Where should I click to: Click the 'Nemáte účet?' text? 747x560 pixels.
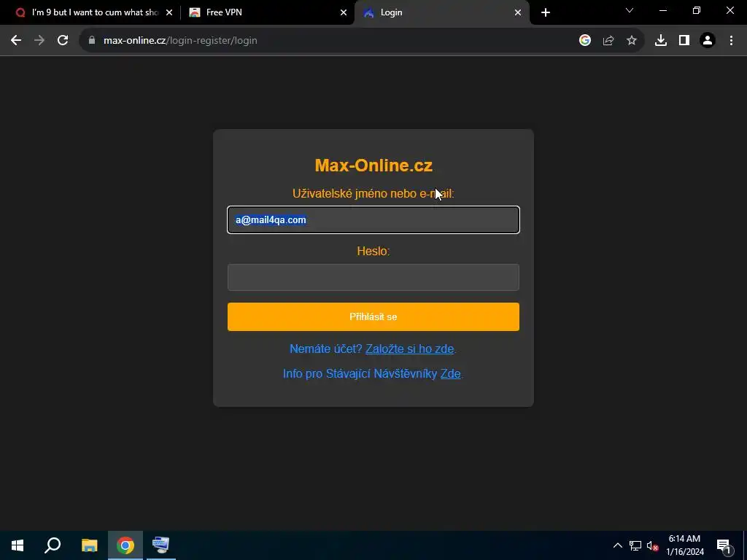click(x=326, y=349)
